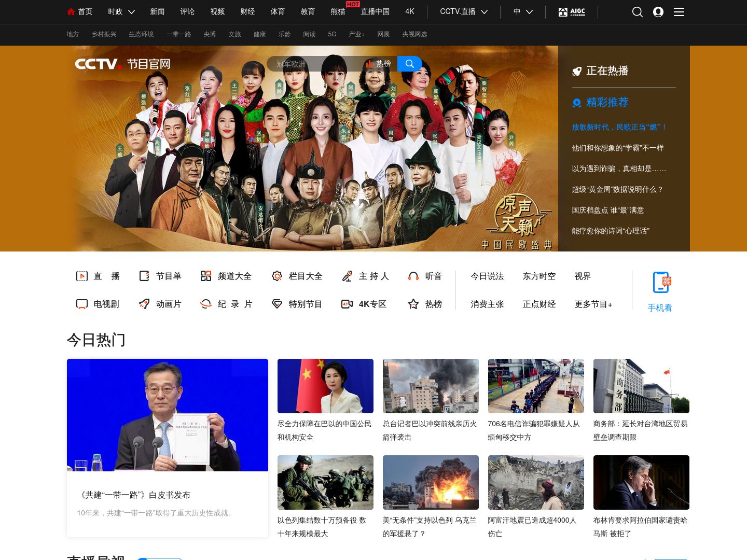The image size is (747, 560).
Task: Open the search magnifier in the top bar
Action: (x=638, y=12)
